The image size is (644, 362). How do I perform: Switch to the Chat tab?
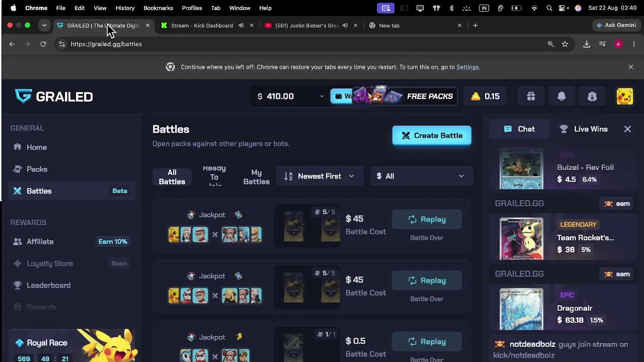[x=519, y=129]
